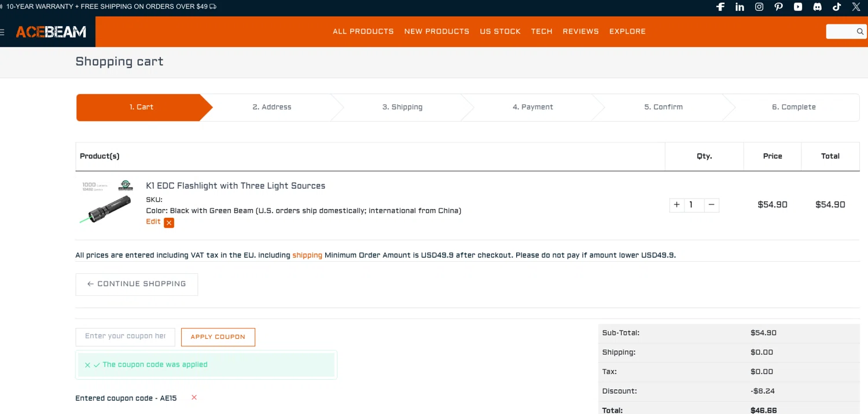Viewport: 868px width, 414px height.
Task: Click the Price column header
Action: click(x=773, y=156)
